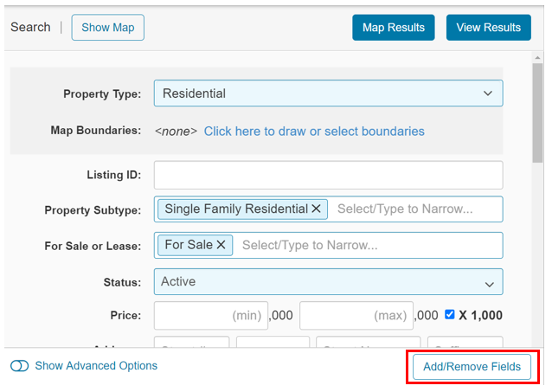This screenshot has width=552, height=392.
Task: Focus the Listing ID field
Action: [328, 175]
